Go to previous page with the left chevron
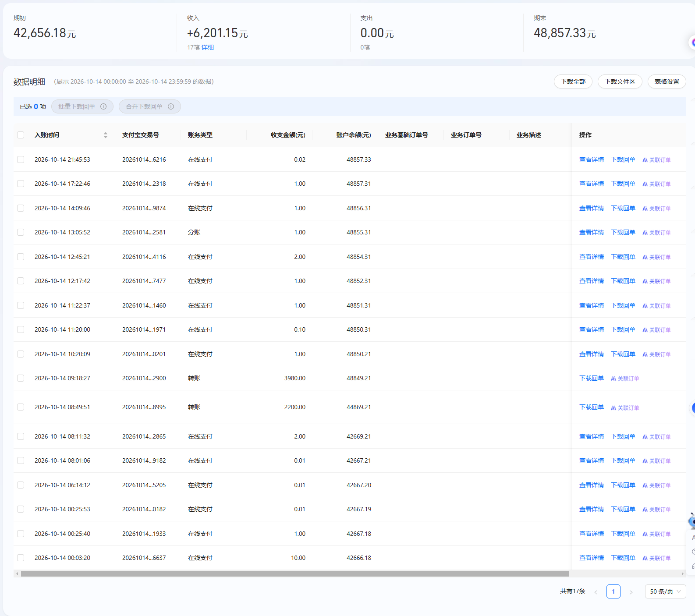The width and height of the screenshot is (695, 616). 596,592
